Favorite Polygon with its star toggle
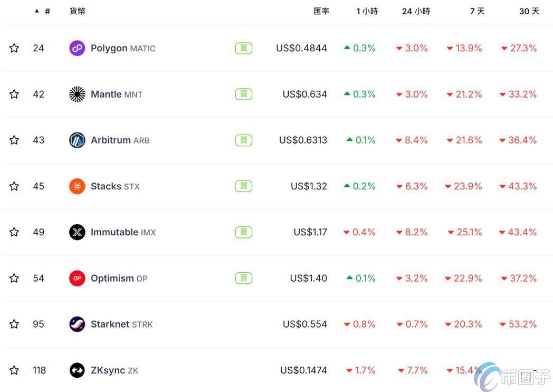The width and height of the screenshot is (553, 392). pos(14,49)
